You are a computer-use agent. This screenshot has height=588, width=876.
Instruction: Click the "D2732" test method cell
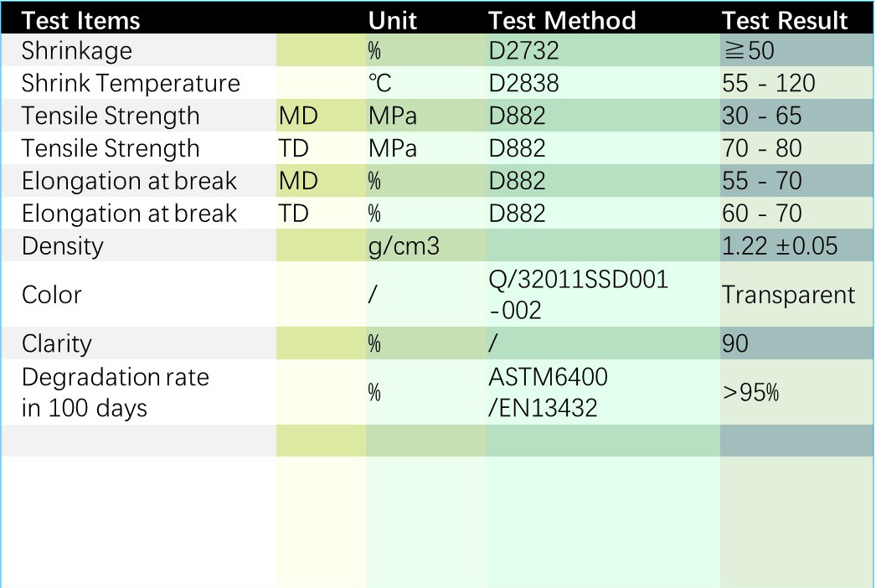tap(523, 50)
